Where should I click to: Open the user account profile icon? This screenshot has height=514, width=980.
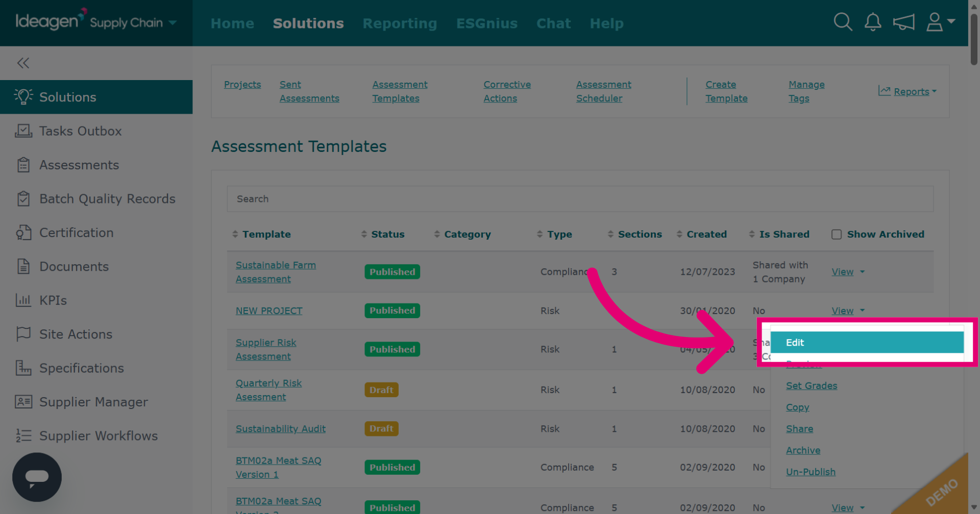click(940, 22)
